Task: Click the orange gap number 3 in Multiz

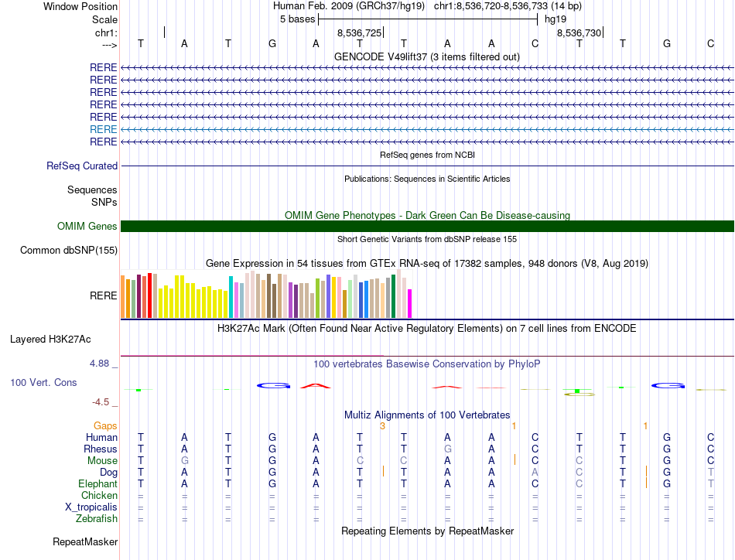Action: point(382,426)
